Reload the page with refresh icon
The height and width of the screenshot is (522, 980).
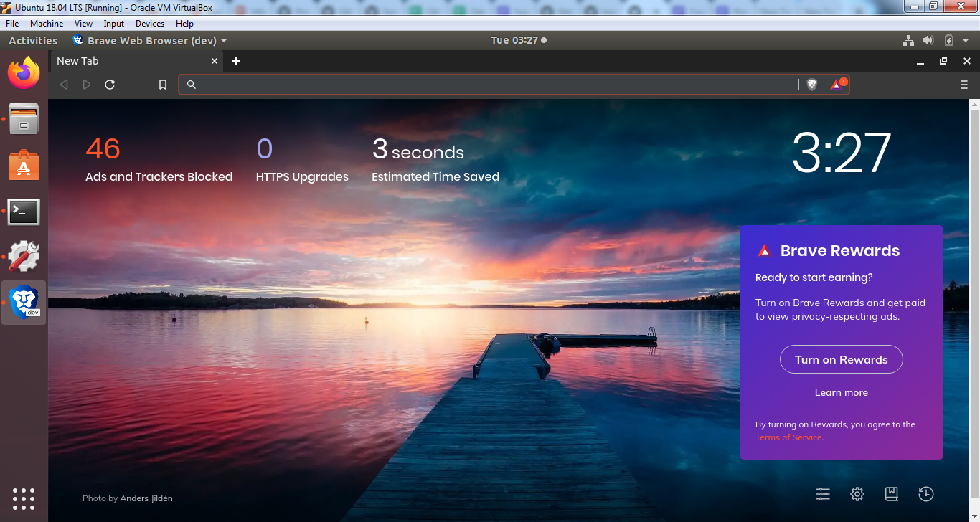110,85
